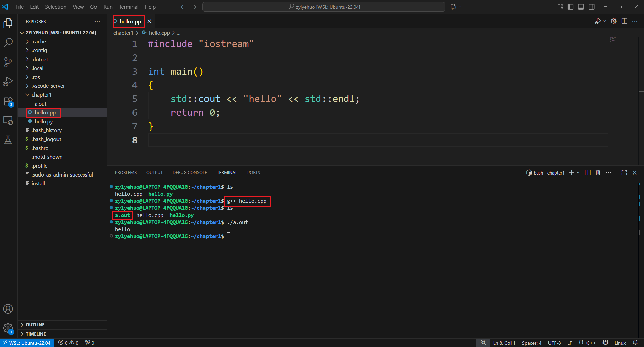The height and width of the screenshot is (347, 644).
Task: Toggle bottom panel visibility
Action: click(581, 7)
